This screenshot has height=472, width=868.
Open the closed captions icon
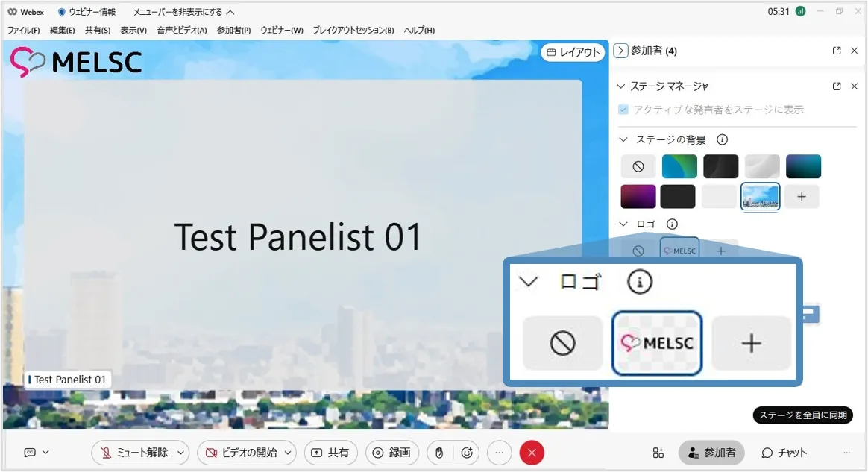coord(30,452)
